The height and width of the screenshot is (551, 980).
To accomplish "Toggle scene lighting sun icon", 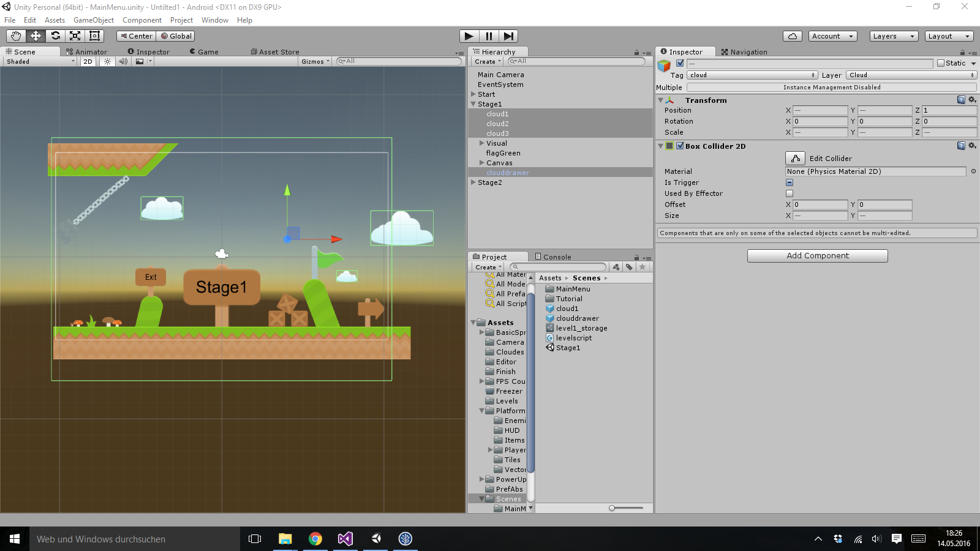I will tap(107, 61).
